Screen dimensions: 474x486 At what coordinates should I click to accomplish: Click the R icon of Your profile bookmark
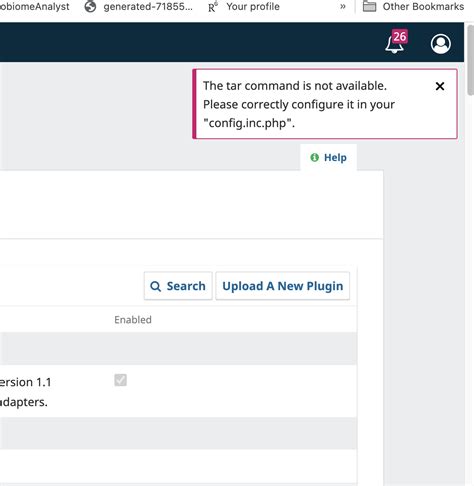(x=212, y=7)
